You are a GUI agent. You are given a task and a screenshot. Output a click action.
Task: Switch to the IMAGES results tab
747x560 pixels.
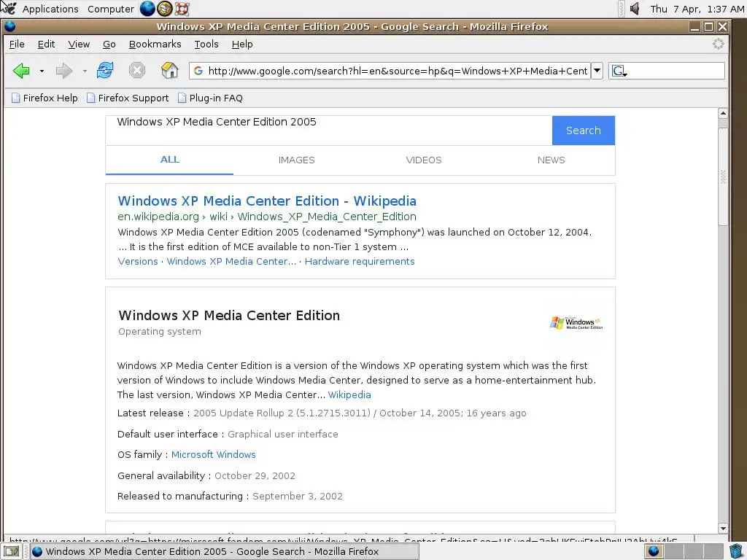(296, 160)
